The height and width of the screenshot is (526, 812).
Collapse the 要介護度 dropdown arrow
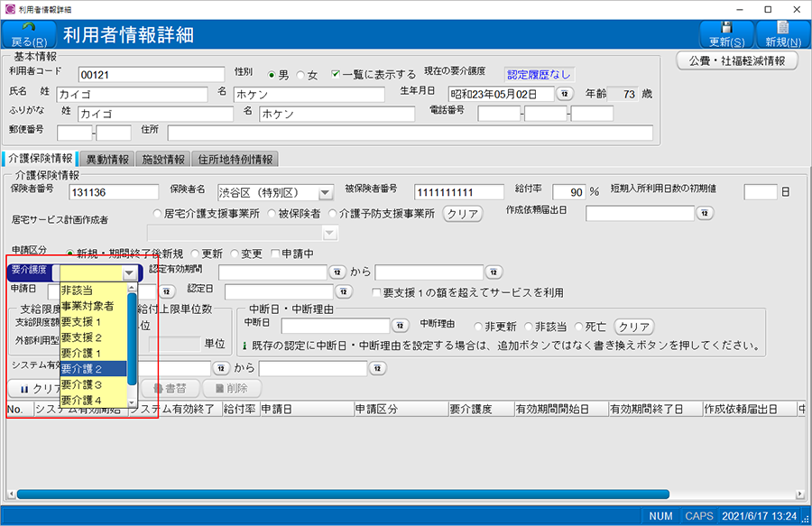(130, 272)
